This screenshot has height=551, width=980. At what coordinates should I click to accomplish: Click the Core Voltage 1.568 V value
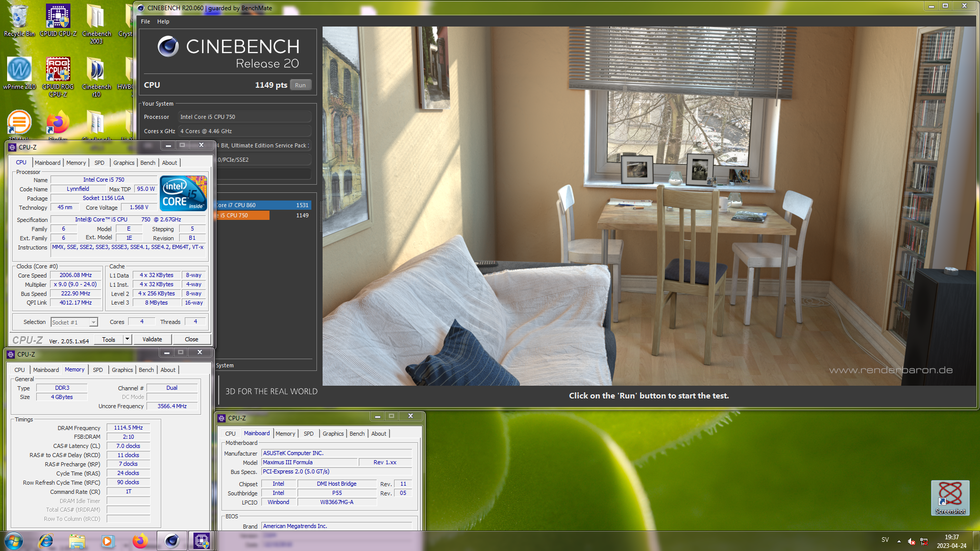coord(139,207)
